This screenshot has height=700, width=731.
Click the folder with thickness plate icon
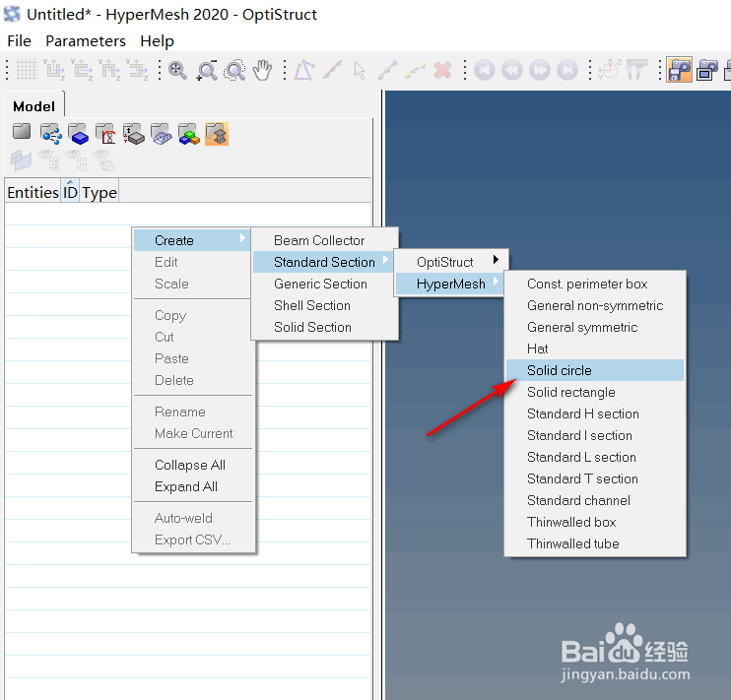(133, 134)
